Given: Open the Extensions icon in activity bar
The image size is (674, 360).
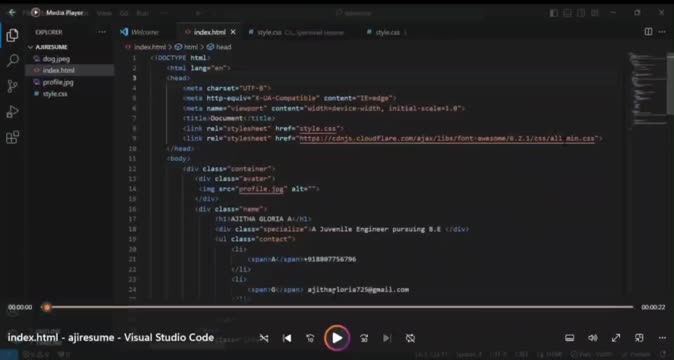Looking at the screenshot, I should click(12, 137).
